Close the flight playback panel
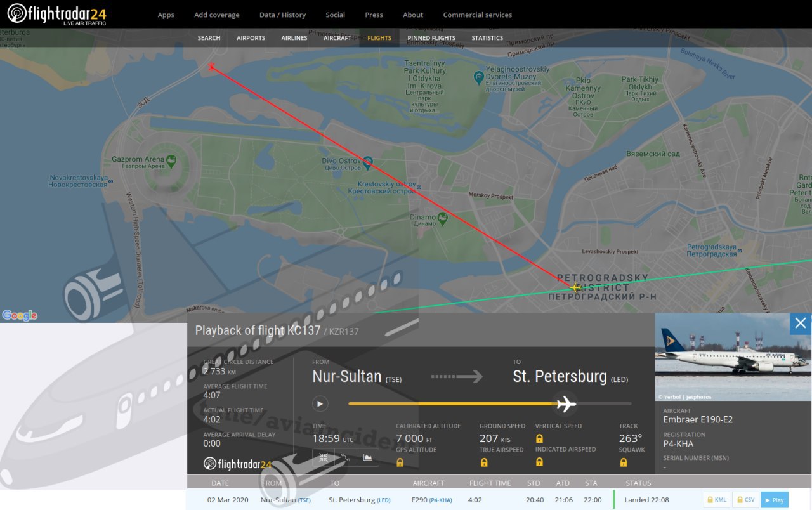 tap(801, 324)
